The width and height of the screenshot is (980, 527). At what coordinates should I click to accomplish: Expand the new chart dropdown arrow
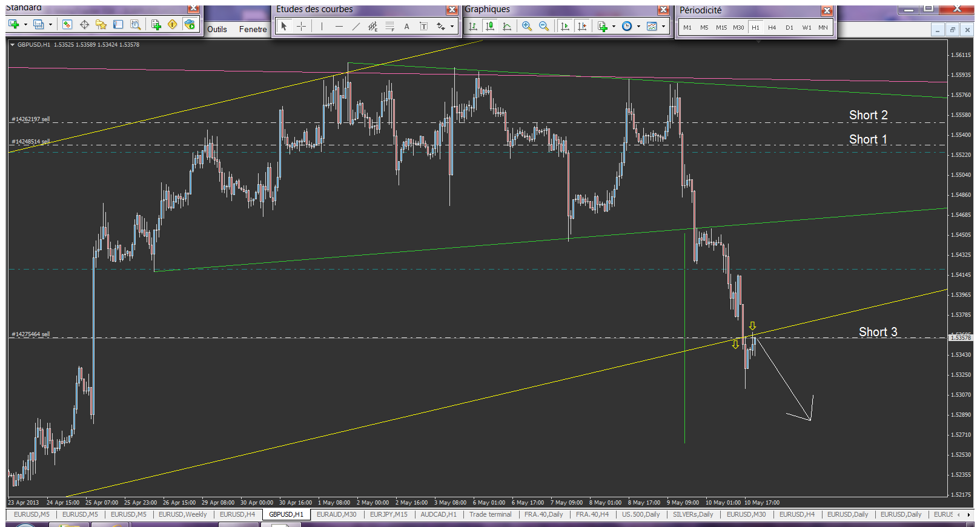point(25,24)
